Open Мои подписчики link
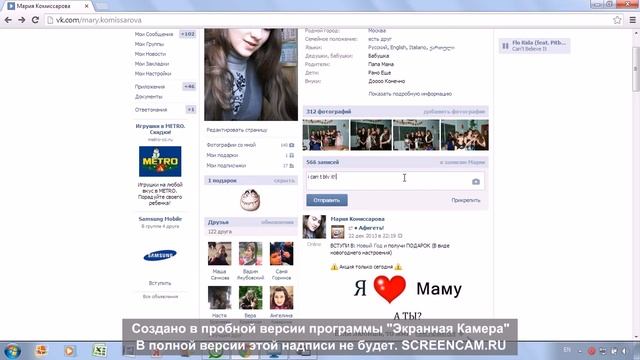640x360 pixels. tap(226, 165)
